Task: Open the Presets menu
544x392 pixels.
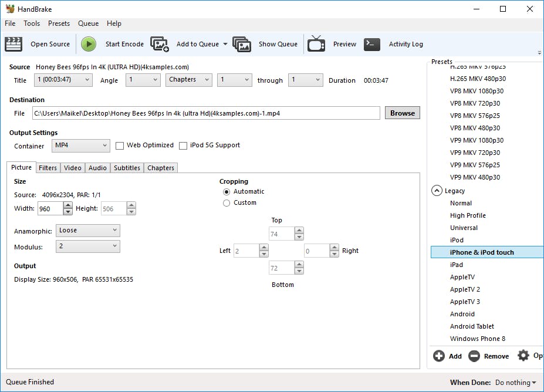Action: point(59,23)
